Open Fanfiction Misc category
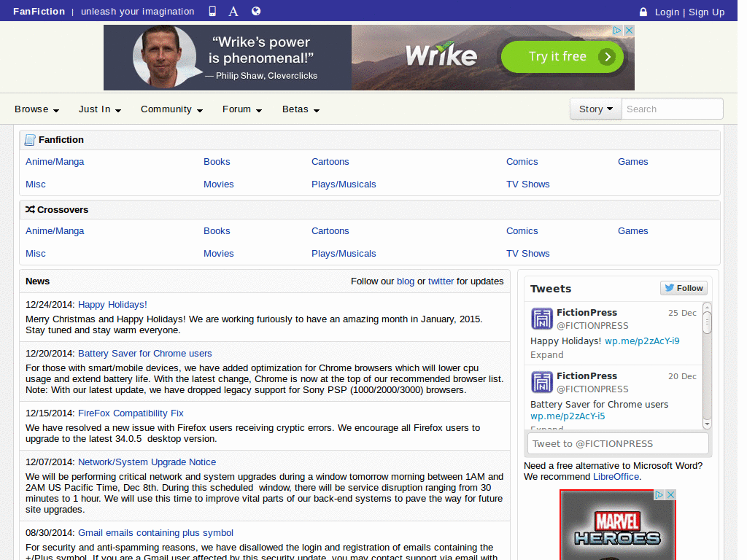Screen dimensions: 747x560 point(36,184)
